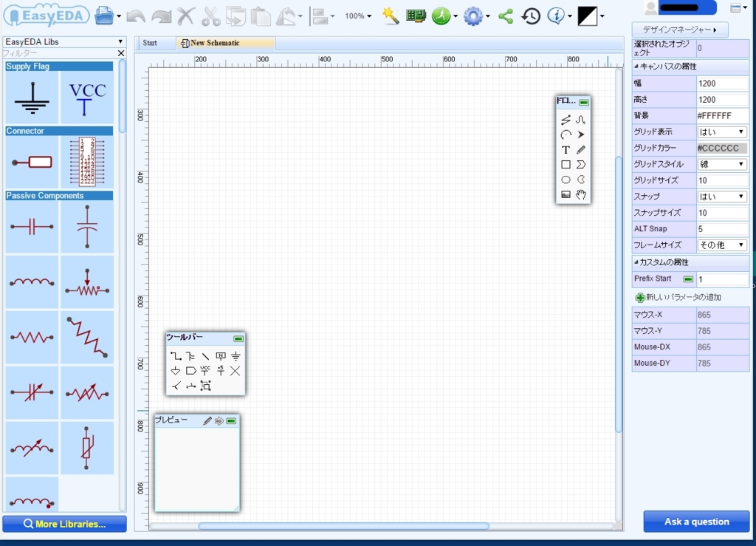756x546 pixels.
Task: Click the Share icon in top toolbar
Action: (505, 16)
